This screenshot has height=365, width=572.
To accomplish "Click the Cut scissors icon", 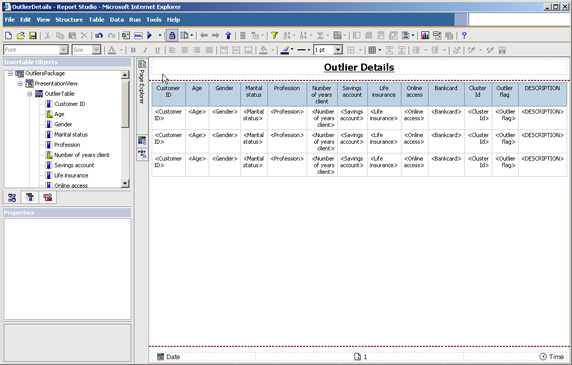I will coord(47,35).
